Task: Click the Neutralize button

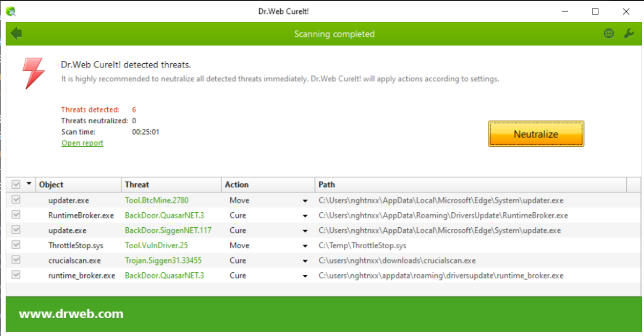Action: [536, 134]
